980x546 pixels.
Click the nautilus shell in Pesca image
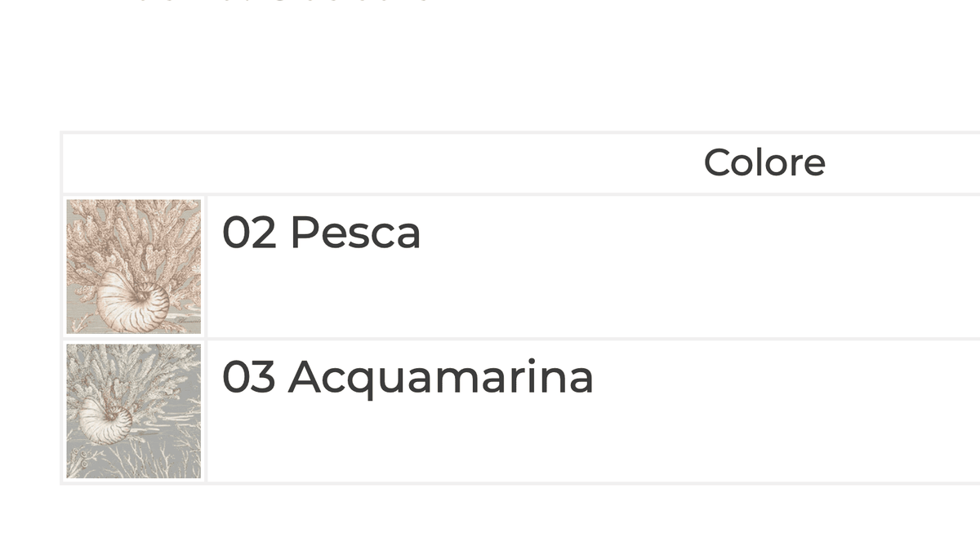pyautogui.click(x=132, y=302)
